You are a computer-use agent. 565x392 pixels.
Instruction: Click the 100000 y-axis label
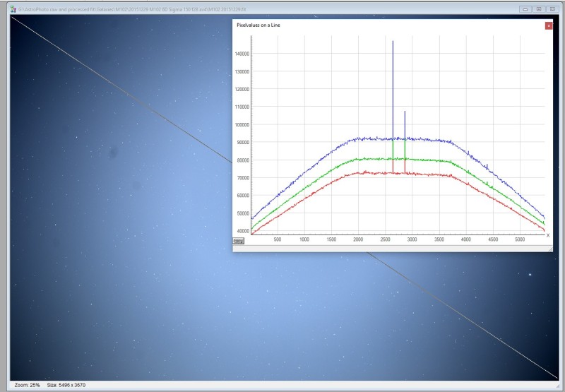pyautogui.click(x=242, y=124)
